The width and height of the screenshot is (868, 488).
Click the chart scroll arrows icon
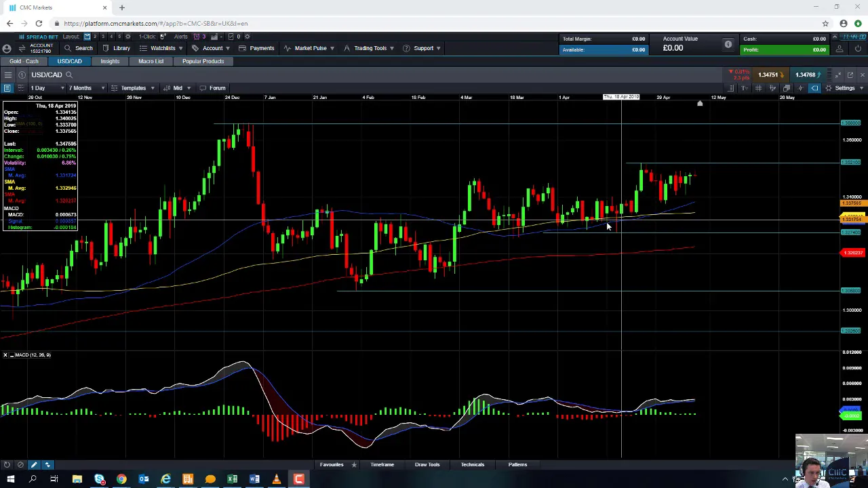47,465
